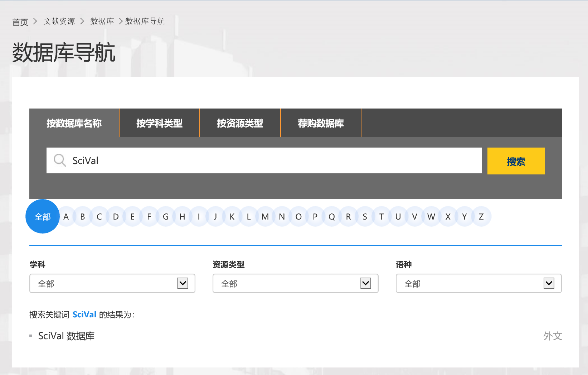
Task: Open the 学科 dropdown
Action: coord(112,284)
